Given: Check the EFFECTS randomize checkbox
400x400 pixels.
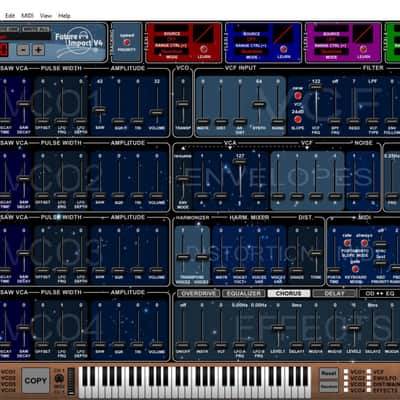Looking at the screenshot, I should tap(369, 390).
